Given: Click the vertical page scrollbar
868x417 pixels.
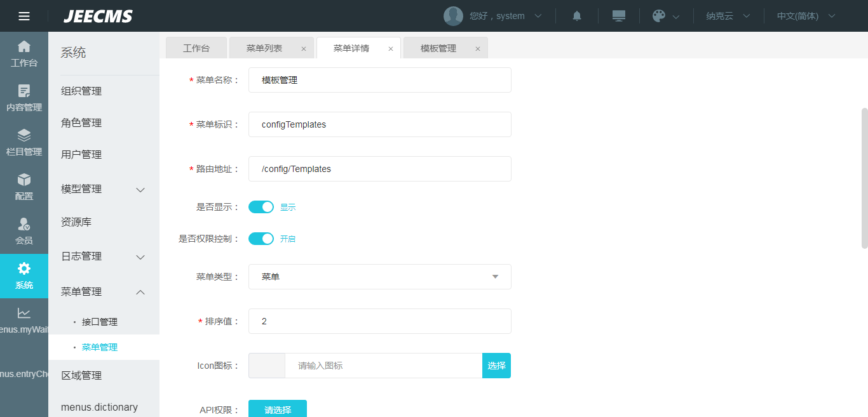Looking at the screenshot, I should point(864,178).
